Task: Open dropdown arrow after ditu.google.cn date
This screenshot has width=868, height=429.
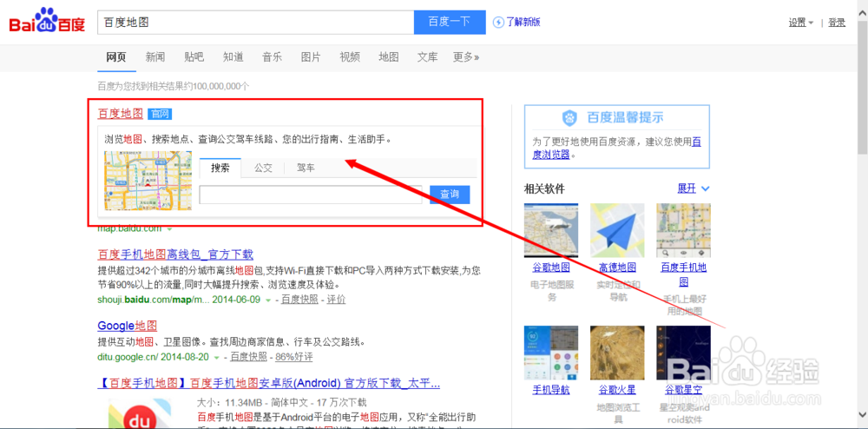Action: coord(217,357)
